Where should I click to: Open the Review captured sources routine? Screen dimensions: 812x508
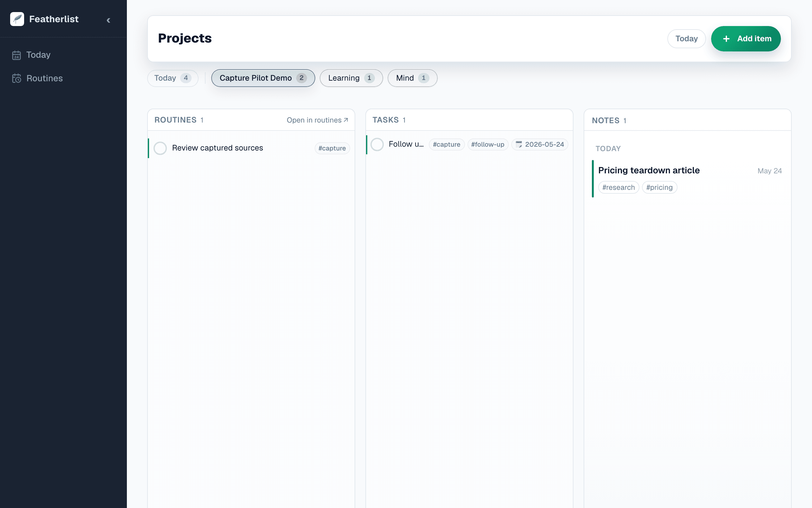(217, 148)
